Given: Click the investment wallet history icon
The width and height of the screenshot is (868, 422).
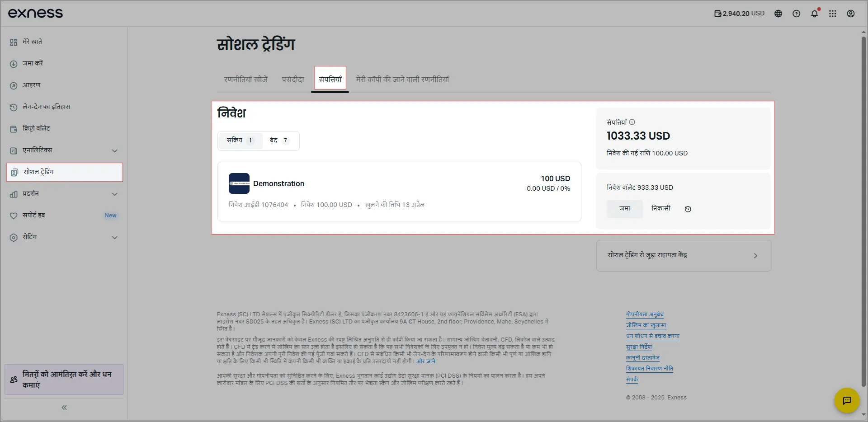Looking at the screenshot, I should click(x=688, y=209).
